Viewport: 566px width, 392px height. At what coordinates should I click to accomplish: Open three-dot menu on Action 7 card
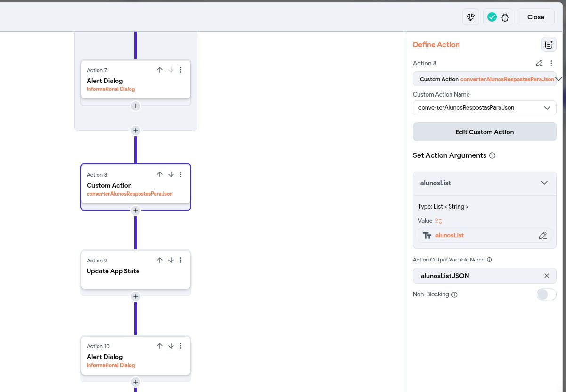tap(180, 70)
